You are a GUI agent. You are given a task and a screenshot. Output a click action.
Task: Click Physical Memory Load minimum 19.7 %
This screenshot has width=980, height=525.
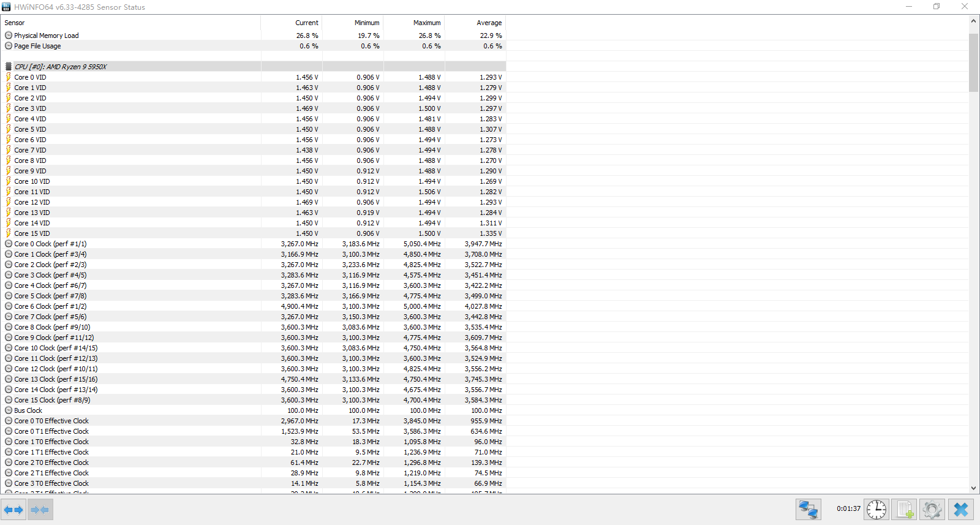[x=369, y=36]
